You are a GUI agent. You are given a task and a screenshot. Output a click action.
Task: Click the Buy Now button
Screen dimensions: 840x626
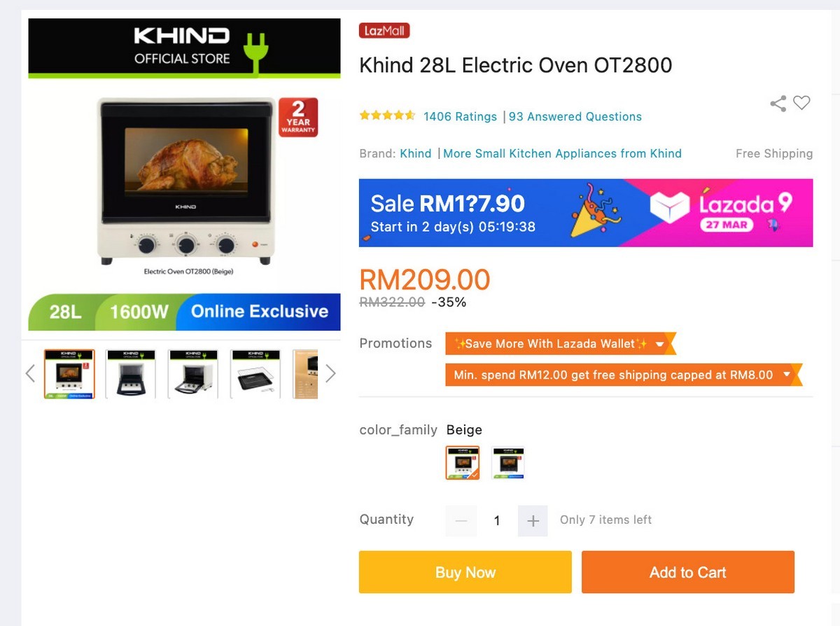pyautogui.click(x=465, y=572)
